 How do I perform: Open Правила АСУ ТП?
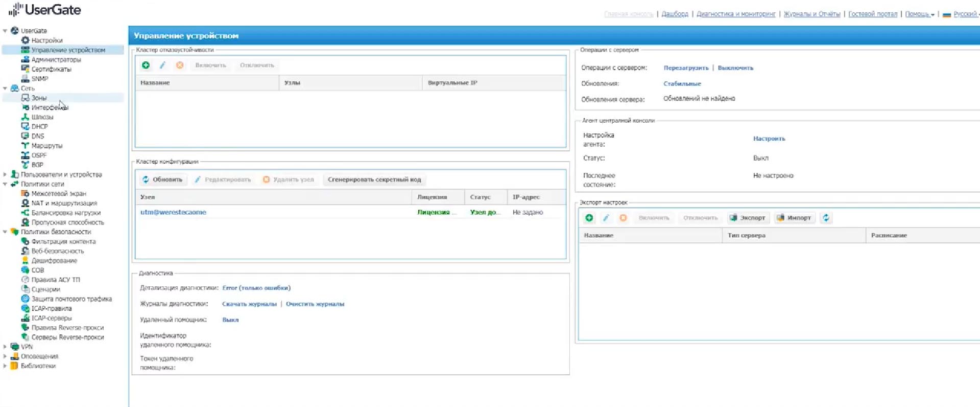pyautogui.click(x=56, y=280)
